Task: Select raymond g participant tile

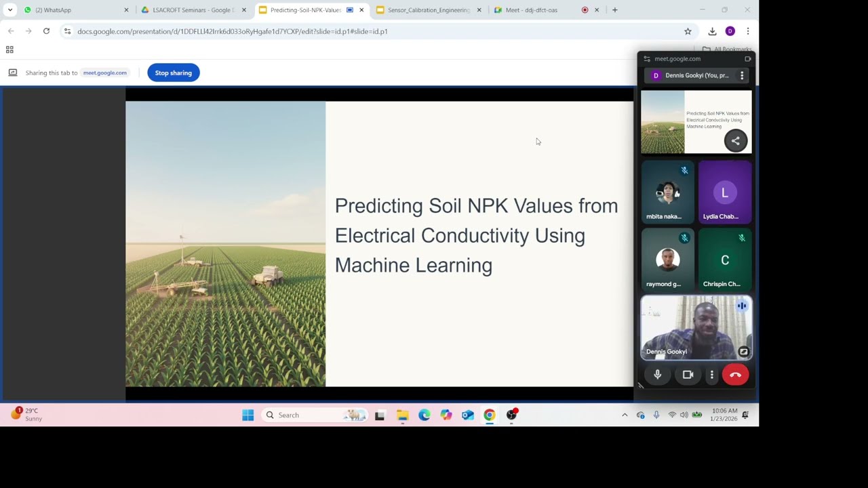Action: tap(668, 260)
